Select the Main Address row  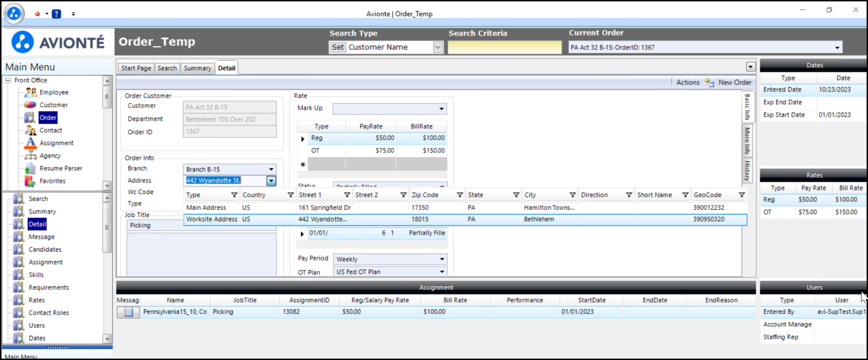tap(465, 208)
